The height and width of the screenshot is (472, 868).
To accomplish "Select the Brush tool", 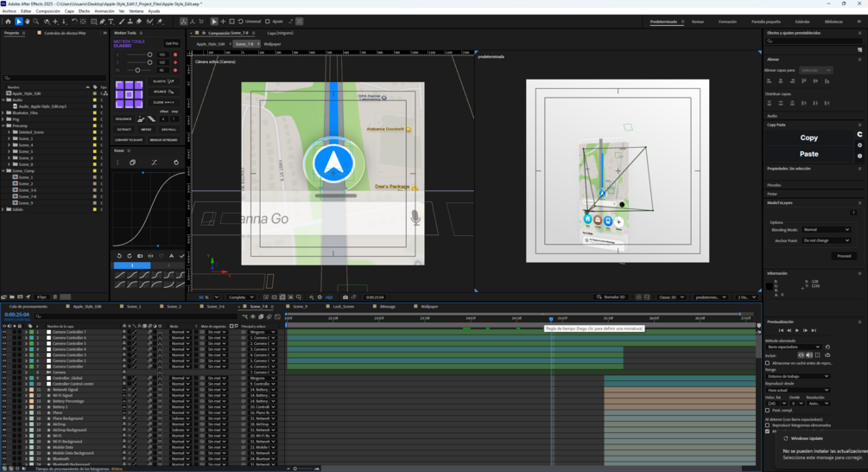I will (x=122, y=22).
